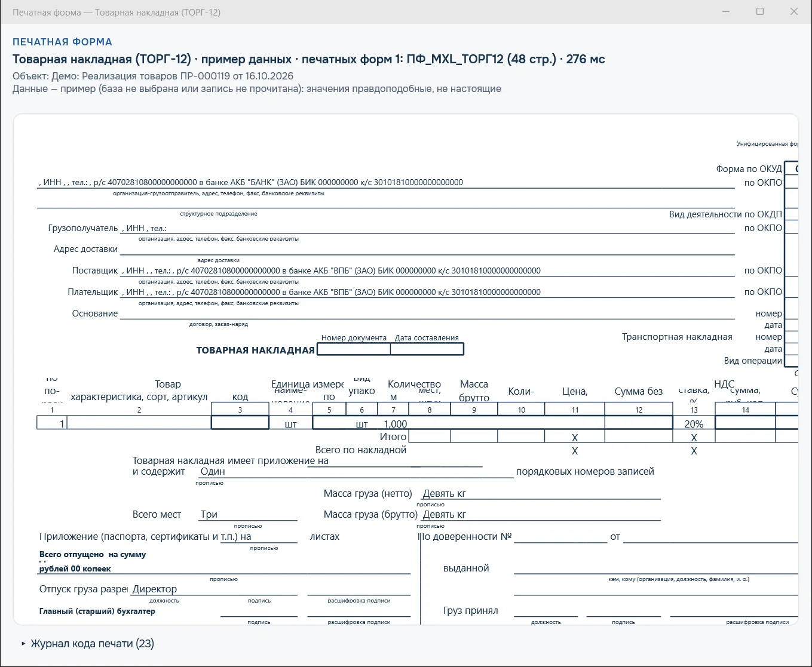Click Всего отпущено на сумму text
The image size is (812, 667).
93,555
